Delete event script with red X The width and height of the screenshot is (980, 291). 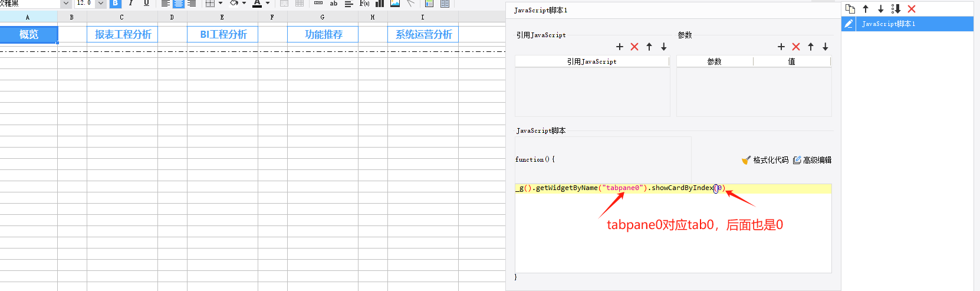click(912, 9)
